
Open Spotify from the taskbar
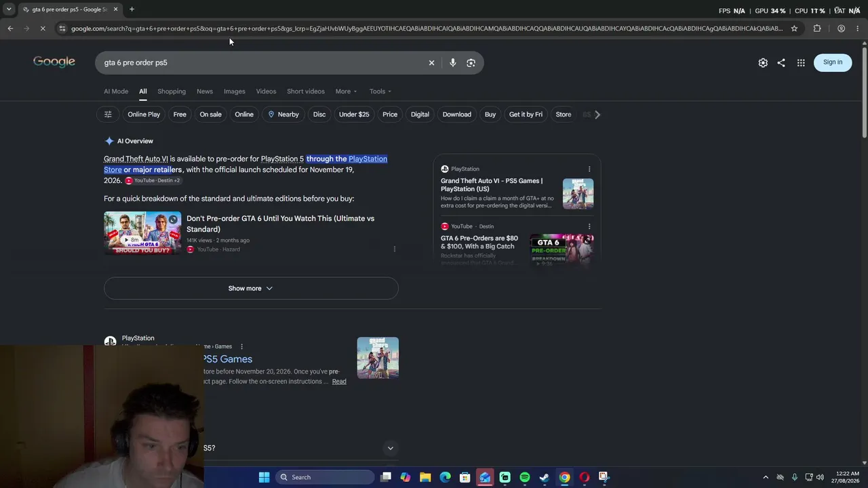coord(525,477)
